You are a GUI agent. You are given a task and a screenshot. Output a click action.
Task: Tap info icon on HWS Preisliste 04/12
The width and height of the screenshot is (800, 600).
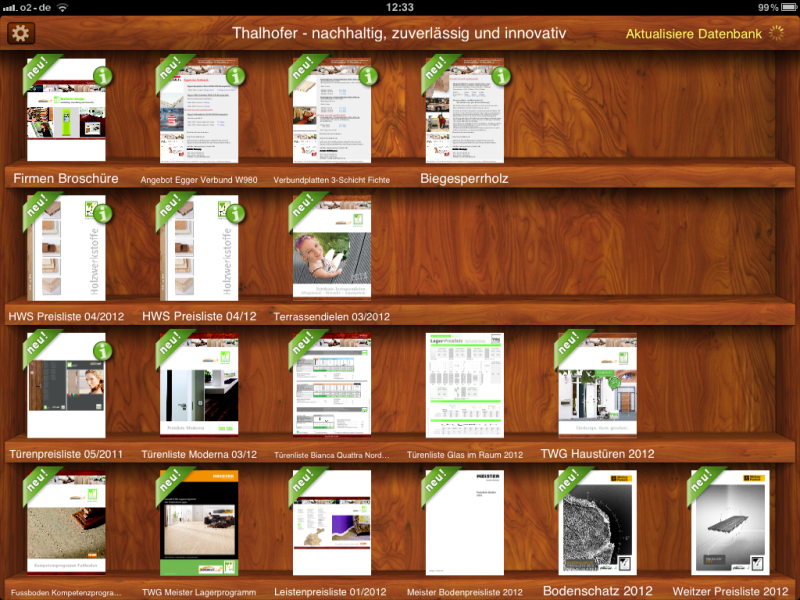point(235,214)
